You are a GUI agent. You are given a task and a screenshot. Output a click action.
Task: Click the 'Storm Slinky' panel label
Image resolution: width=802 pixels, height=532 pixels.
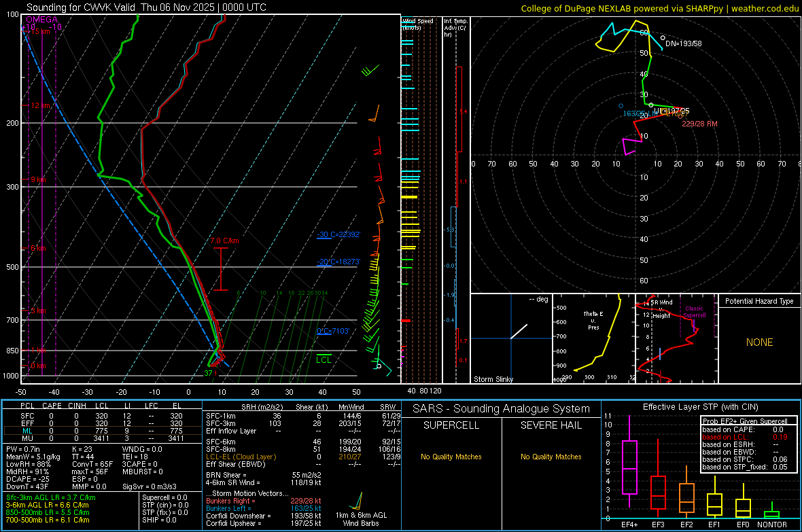click(x=493, y=379)
